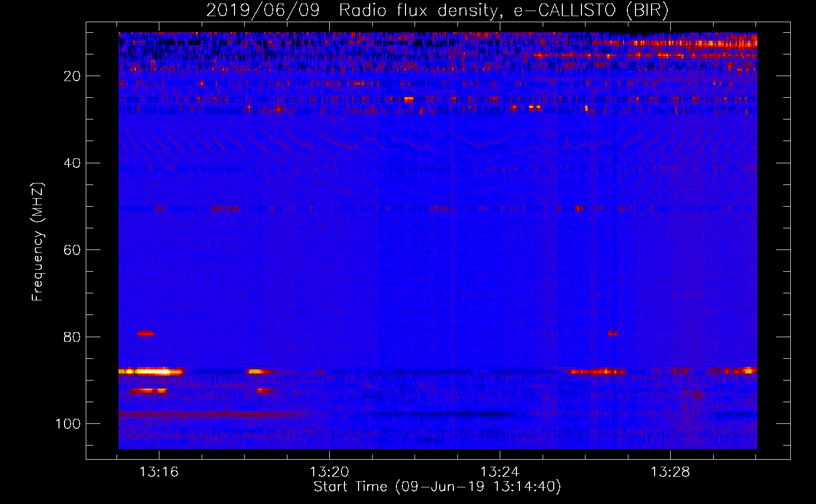This screenshot has height=504, width=816.
Task: Click the frequency tick label '20'
Action: coord(72,76)
